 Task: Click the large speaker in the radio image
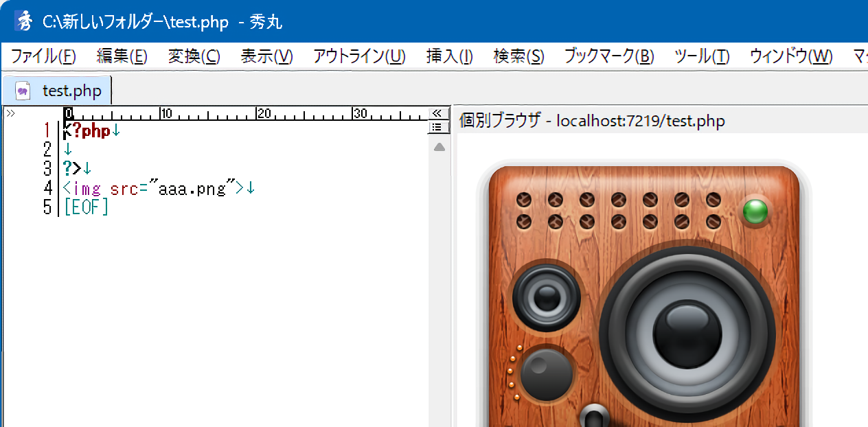point(687,335)
